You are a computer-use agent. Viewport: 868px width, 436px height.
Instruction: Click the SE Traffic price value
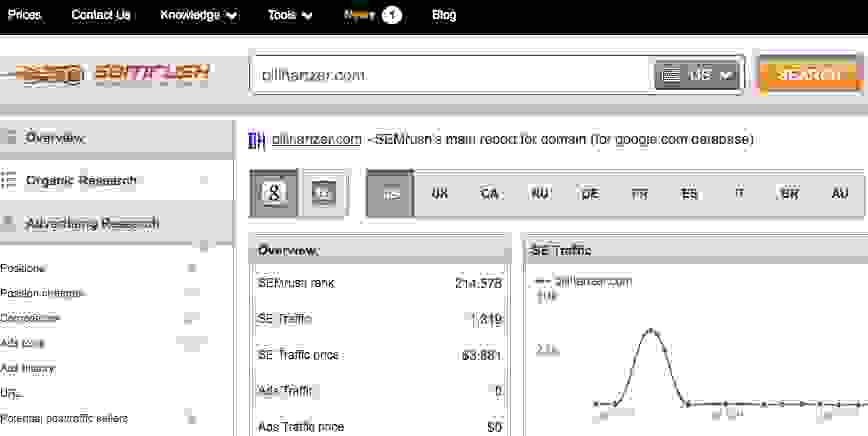coord(482,355)
